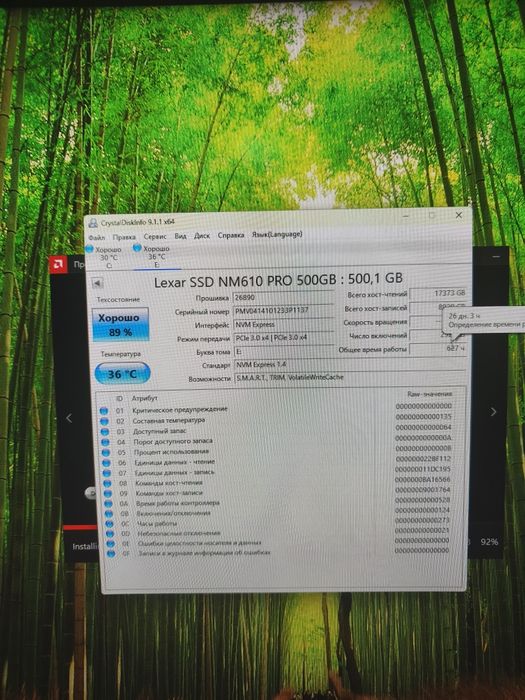The height and width of the screenshot is (700, 525).
Task: Click the previous-disk arrow beside the drive title
Action: click(x=97, y=283)
